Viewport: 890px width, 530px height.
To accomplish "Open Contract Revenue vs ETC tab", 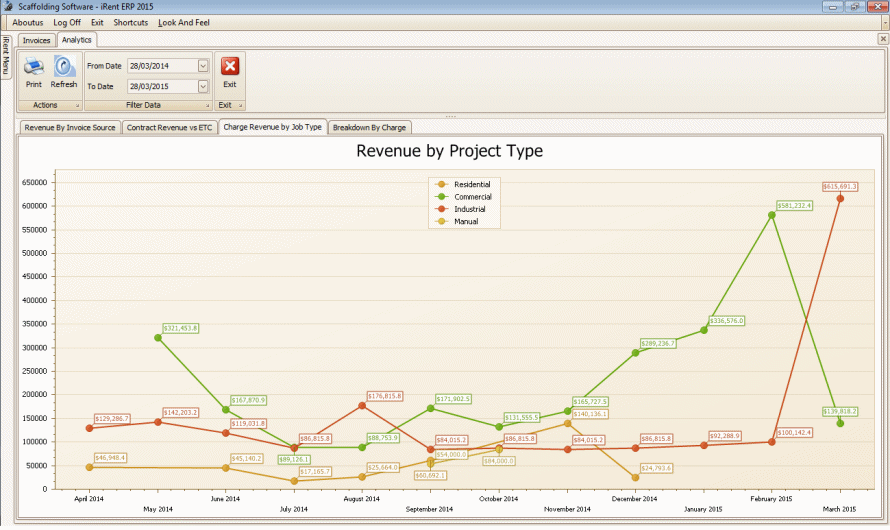I will click(169, 128).
